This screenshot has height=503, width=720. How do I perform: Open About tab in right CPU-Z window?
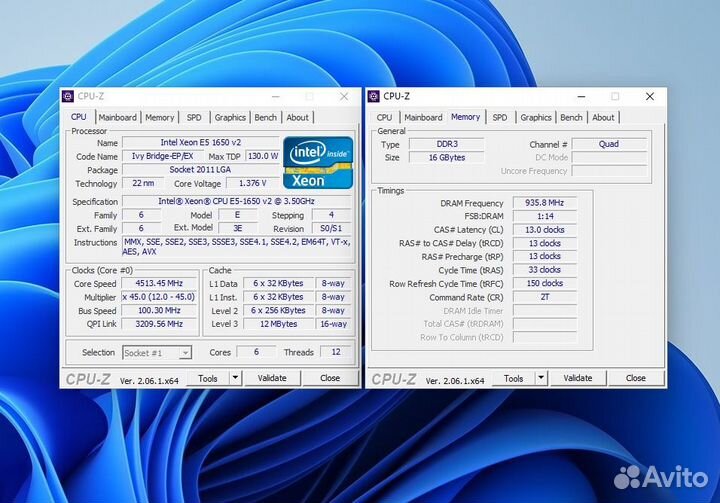coord(603,118)
